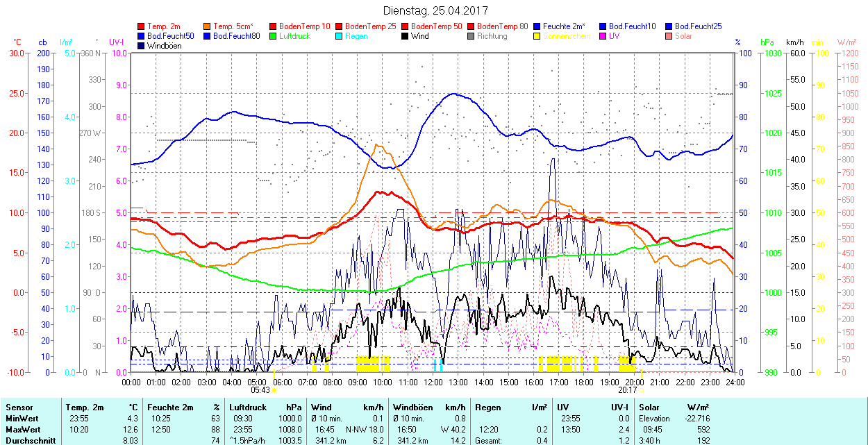Click the 12:00 label on time axis
Screen dimensions: 868x445
433,382
